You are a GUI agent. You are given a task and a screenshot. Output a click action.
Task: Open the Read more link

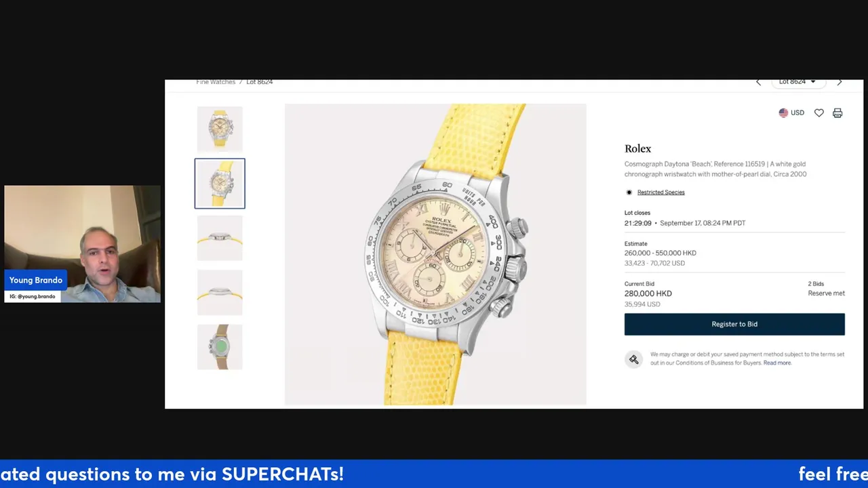pyautogui.click(x=777, y=363)
